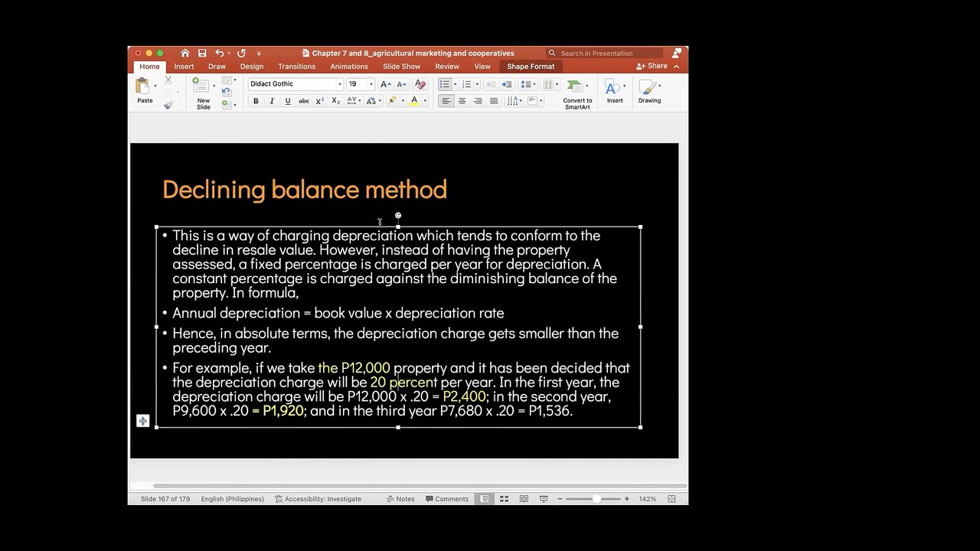Convert text to SmartArt
The image size is (980, 551).
577,95
